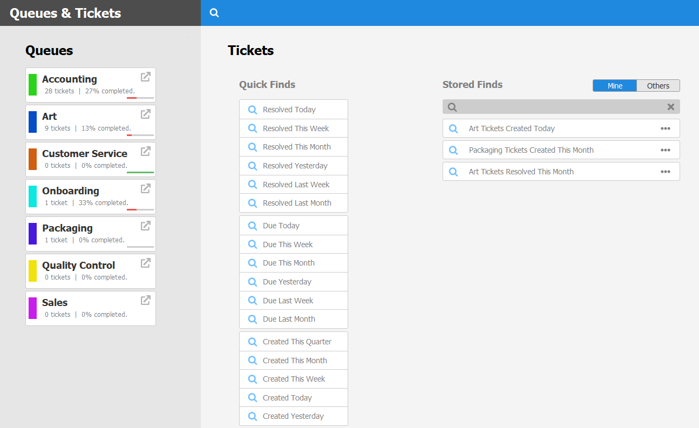Open the Packaging queue pop-out icon

click(x=145, y=226)
